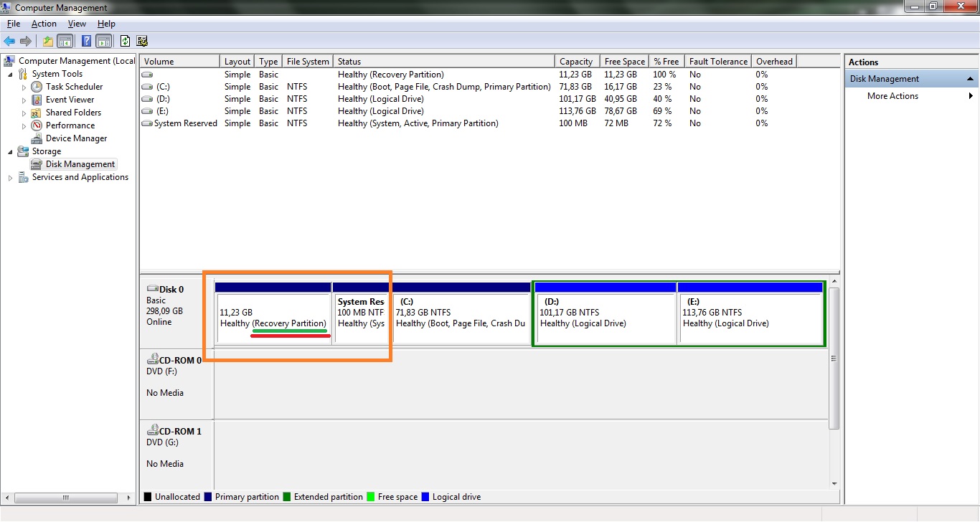Sort by the Status column header

[x=444, y=62]
